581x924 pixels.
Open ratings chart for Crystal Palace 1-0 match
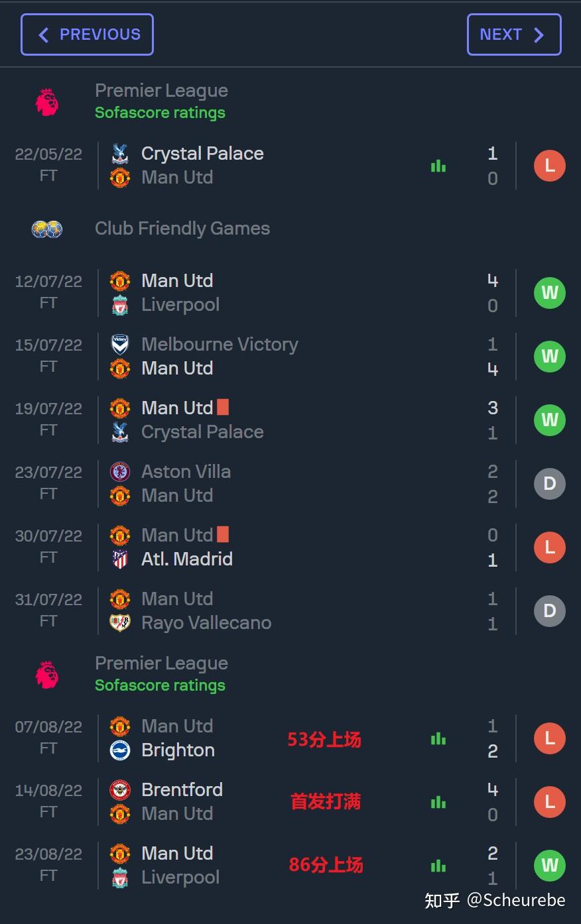coord(438,166)
